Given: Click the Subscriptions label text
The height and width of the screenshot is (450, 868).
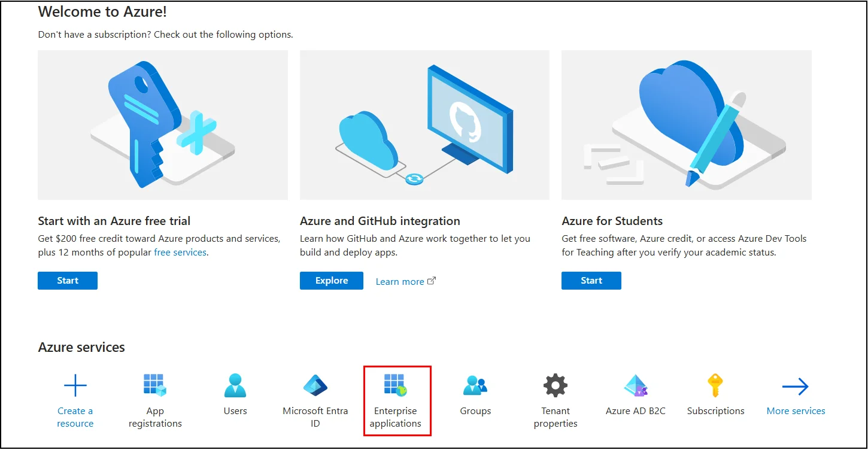Looking at the screenshot, I should click(x=715, y=411).
